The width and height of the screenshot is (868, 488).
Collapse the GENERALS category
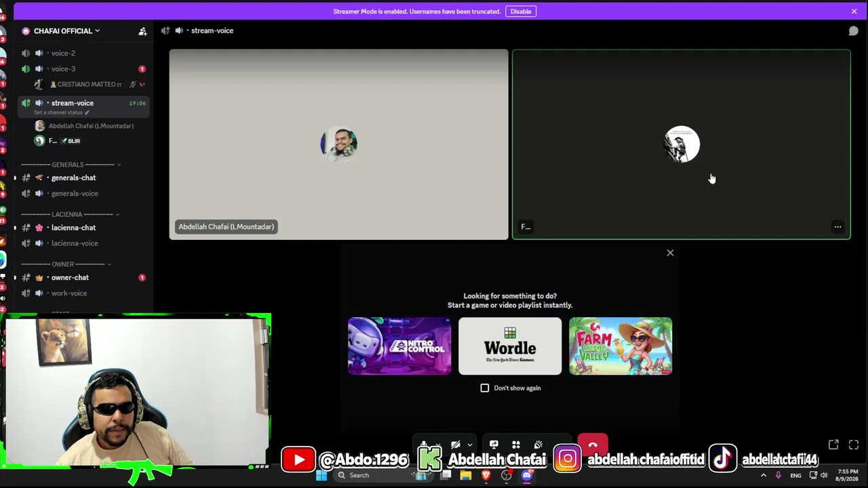(x=71, y=165)
